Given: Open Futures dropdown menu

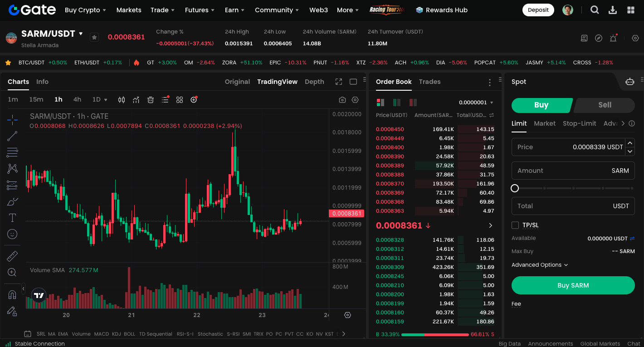Looking at the screenshot, I should coord(199,10).
